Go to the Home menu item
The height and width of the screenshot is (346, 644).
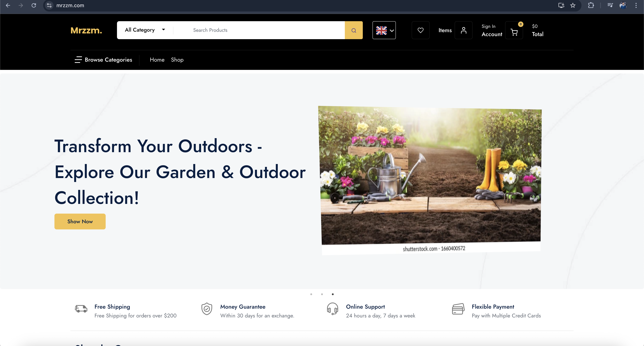pos(157,60)
